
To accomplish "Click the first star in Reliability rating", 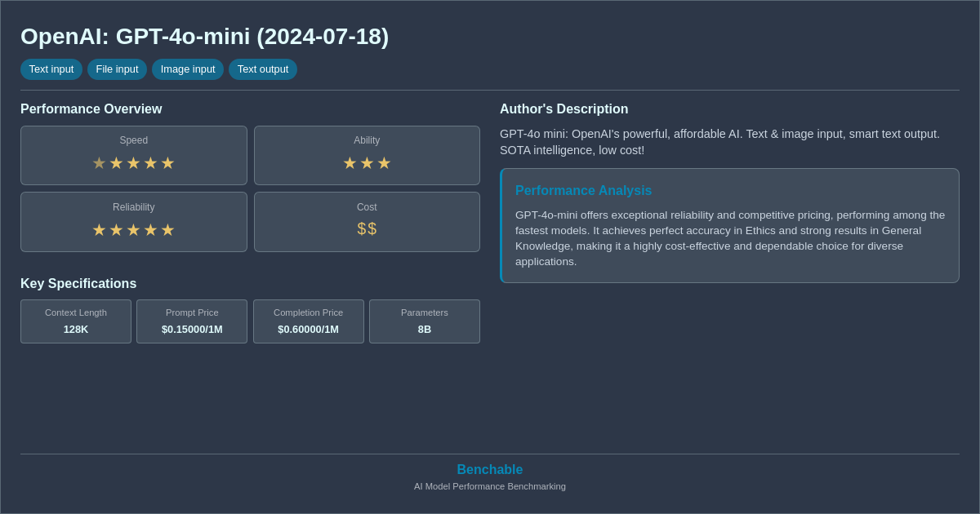I will tap(99, 229).
